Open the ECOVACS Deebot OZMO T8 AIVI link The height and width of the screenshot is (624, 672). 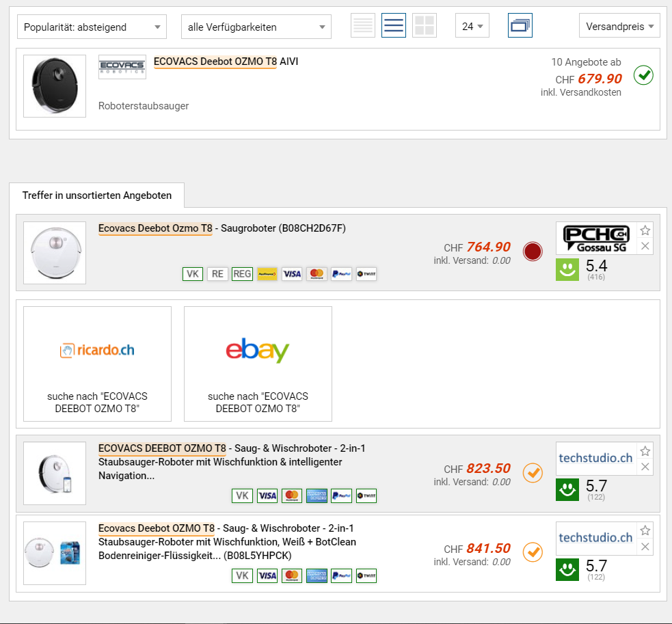coord(226,62)
